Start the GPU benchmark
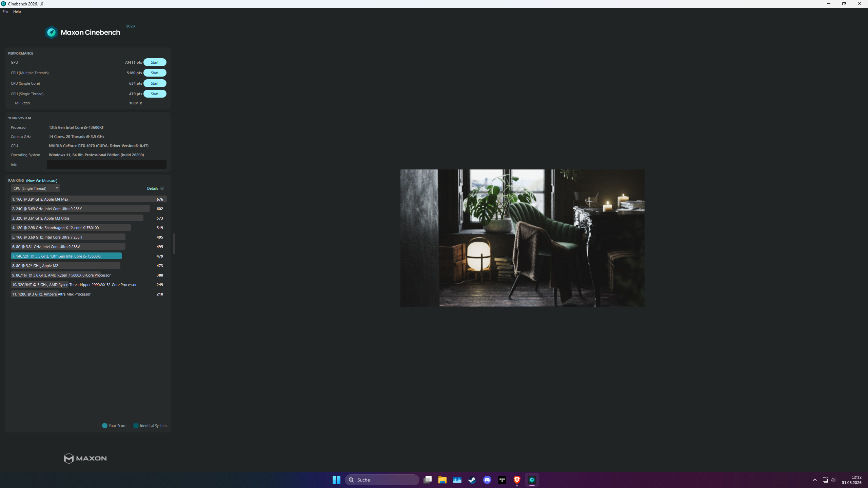This screenshot has height=488, width=868. 155,62
